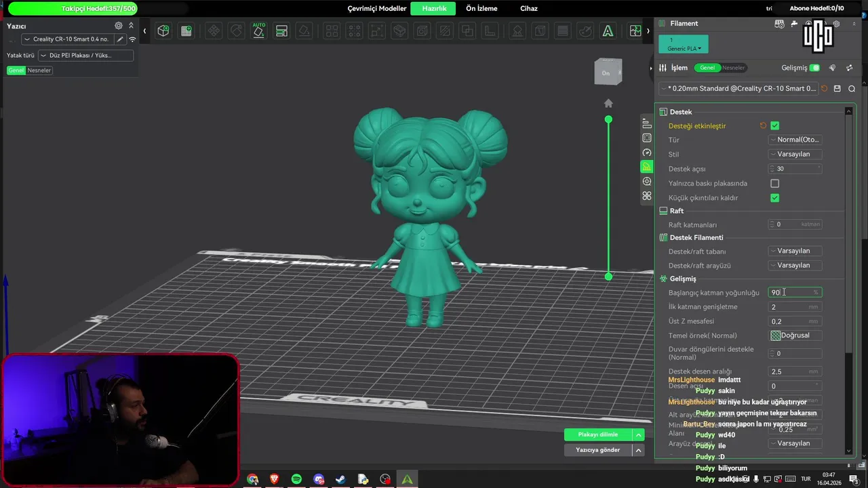Open the Cihaz tab

point(529,9)
